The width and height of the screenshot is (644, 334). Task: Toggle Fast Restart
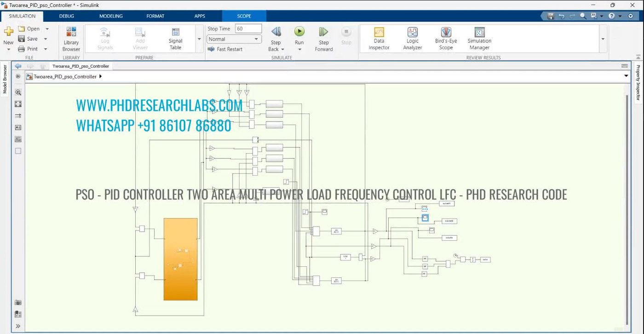(225, 49)
